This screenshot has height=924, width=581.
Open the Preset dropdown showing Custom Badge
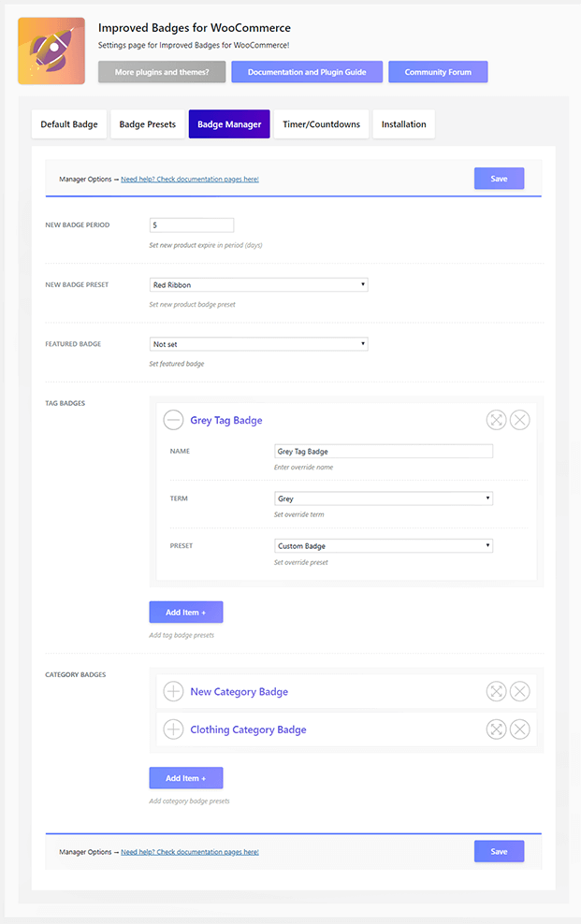(383, 546)
